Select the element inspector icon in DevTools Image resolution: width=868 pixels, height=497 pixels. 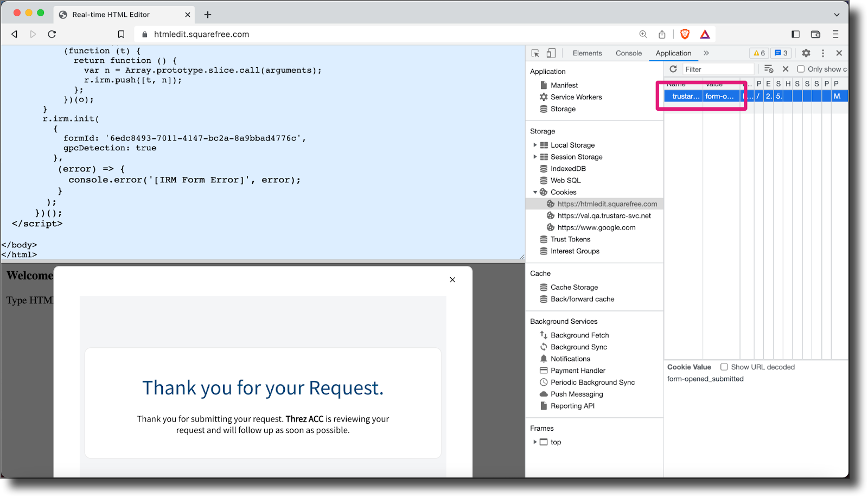pos(534,53)
